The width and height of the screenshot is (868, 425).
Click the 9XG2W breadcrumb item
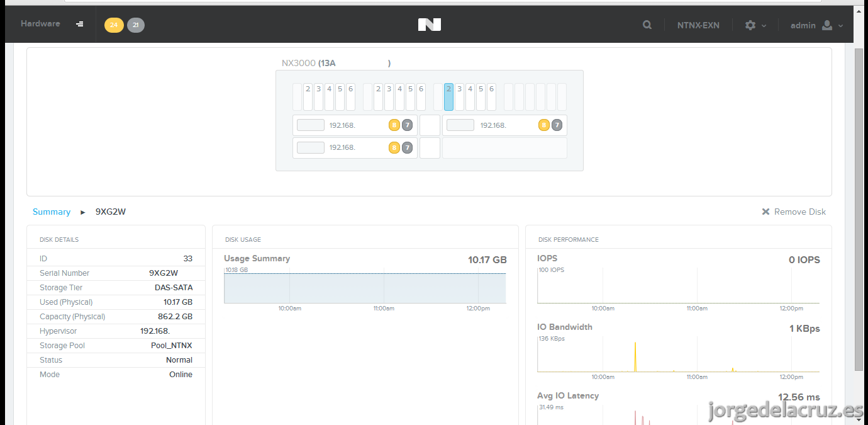click(111, 212)
